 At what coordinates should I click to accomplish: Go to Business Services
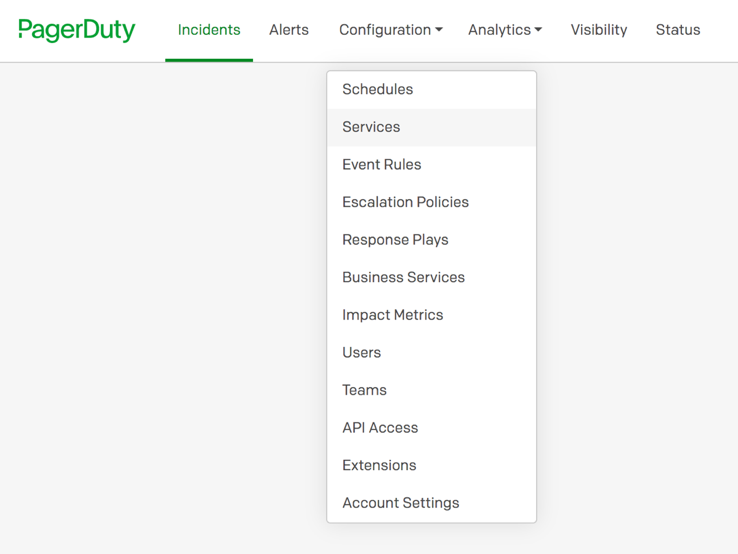click(432, 278)
